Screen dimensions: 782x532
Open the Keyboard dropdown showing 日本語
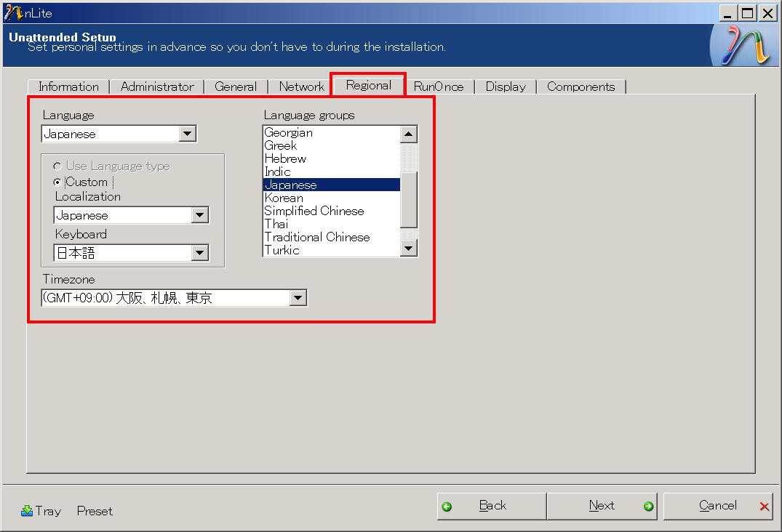pos(200,252)
